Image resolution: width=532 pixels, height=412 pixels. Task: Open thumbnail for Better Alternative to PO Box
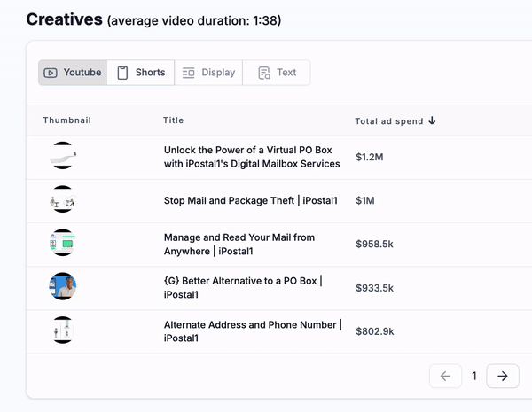[x=62, y=286]
